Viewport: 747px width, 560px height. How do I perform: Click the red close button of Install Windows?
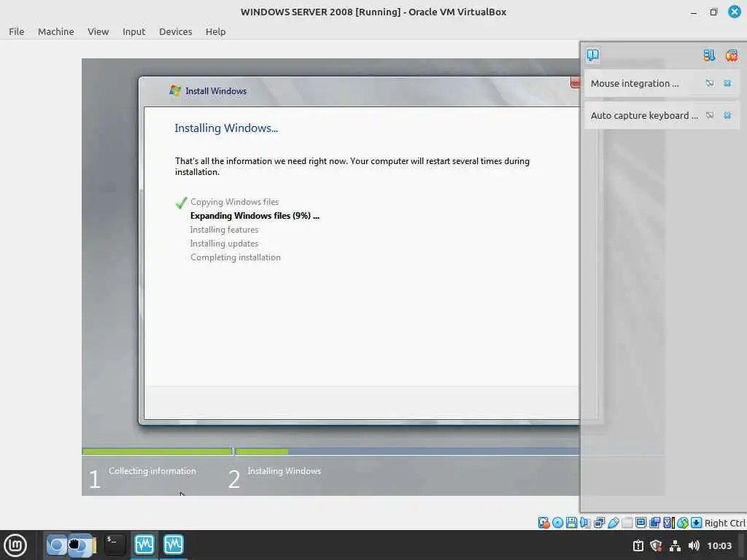575,83
